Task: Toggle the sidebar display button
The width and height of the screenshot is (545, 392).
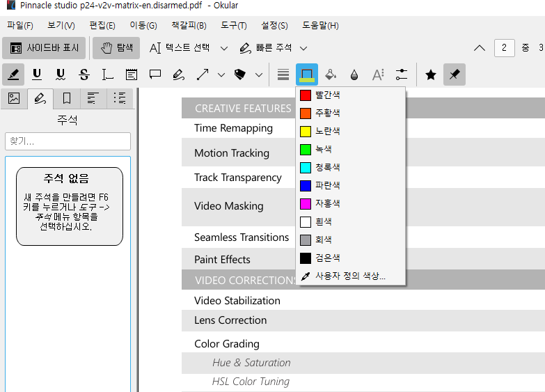Action: click(44, 48)
